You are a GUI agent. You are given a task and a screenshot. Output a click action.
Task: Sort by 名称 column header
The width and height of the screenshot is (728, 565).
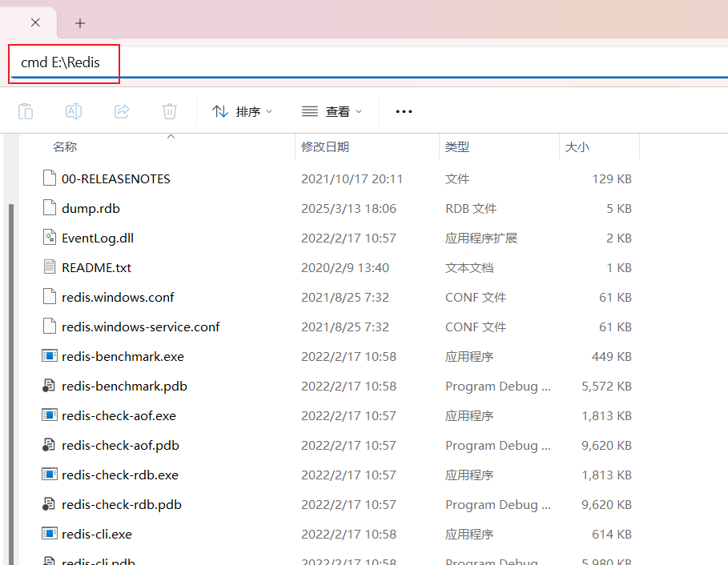pyautogui.click(x=65, y=147)
